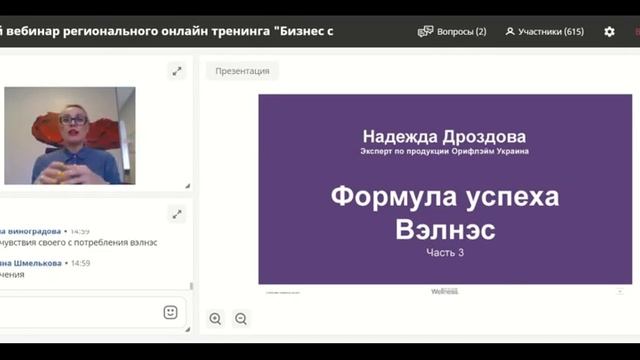Click the slide showing Формула успеха Вэлнэс
This screenshot has width=640, height=360.
pyautogui.click(x=445, y=189)
